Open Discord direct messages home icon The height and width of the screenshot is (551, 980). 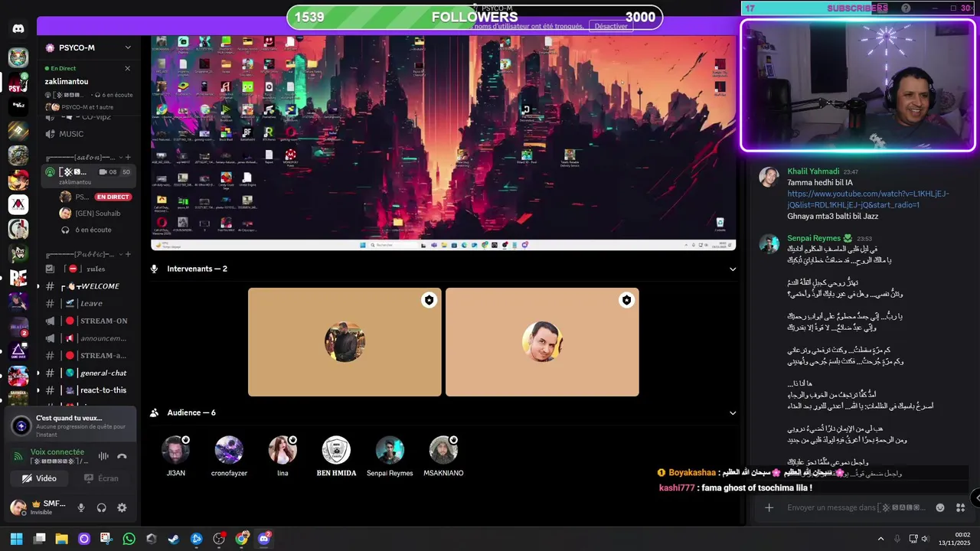(18, 29)
